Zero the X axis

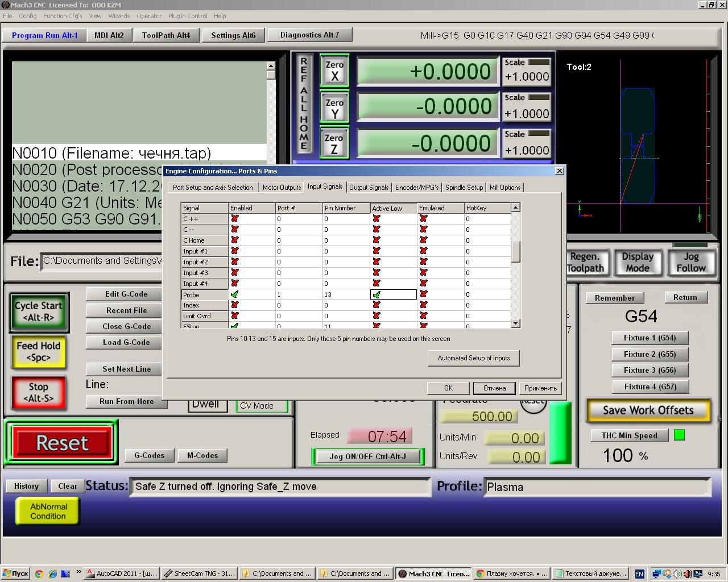334,70
